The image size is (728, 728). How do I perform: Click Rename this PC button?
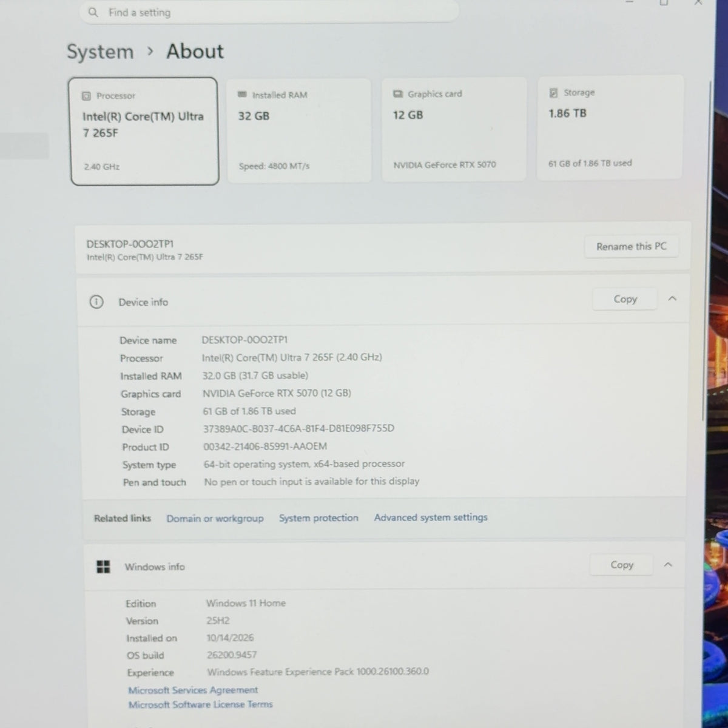pos(631,246)
